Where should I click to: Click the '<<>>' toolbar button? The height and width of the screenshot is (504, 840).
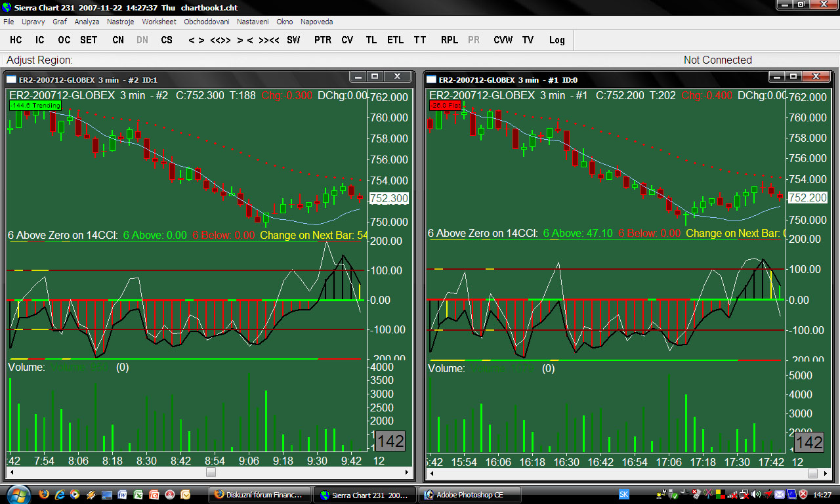point(220,40)
